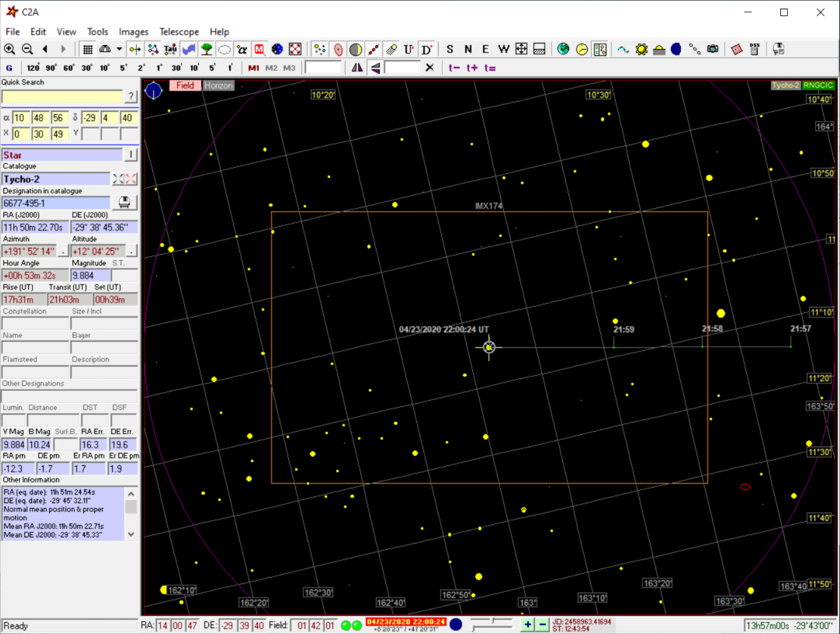Image resolution: width=840 pixels, height=634 pixels.
Task: Toggle the horizon tree landscape icon
Action: click(x=207, y=49)
